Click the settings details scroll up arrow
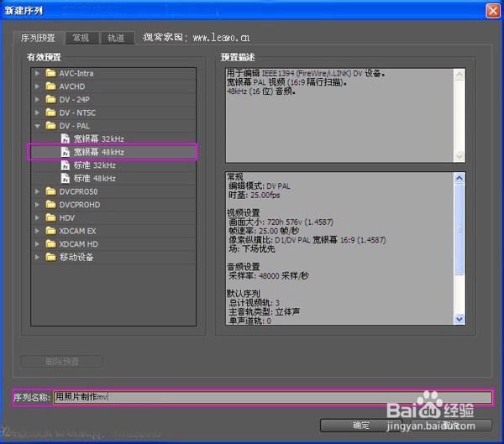Viewport: 504px width, 444px height. click(x=459, y=178)
